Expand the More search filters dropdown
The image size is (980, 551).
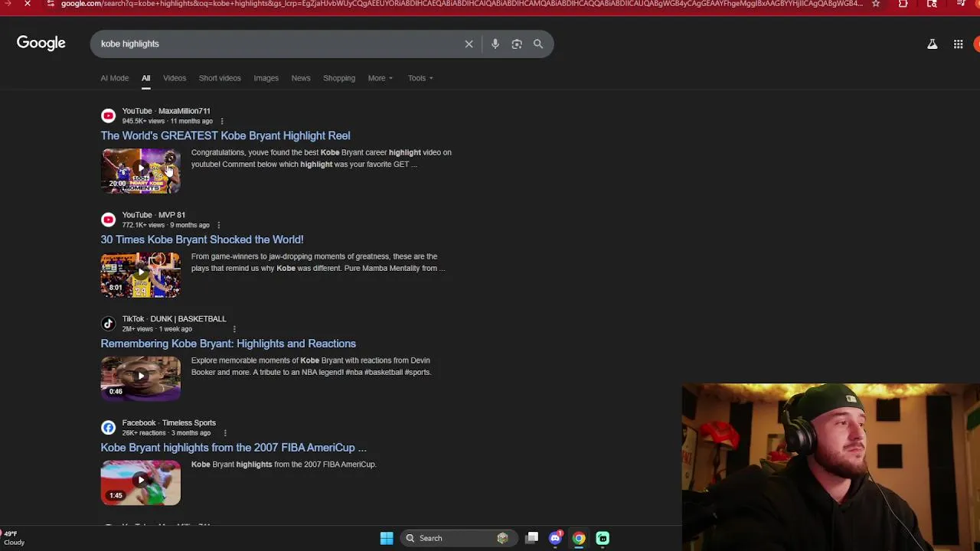[380, 78]
